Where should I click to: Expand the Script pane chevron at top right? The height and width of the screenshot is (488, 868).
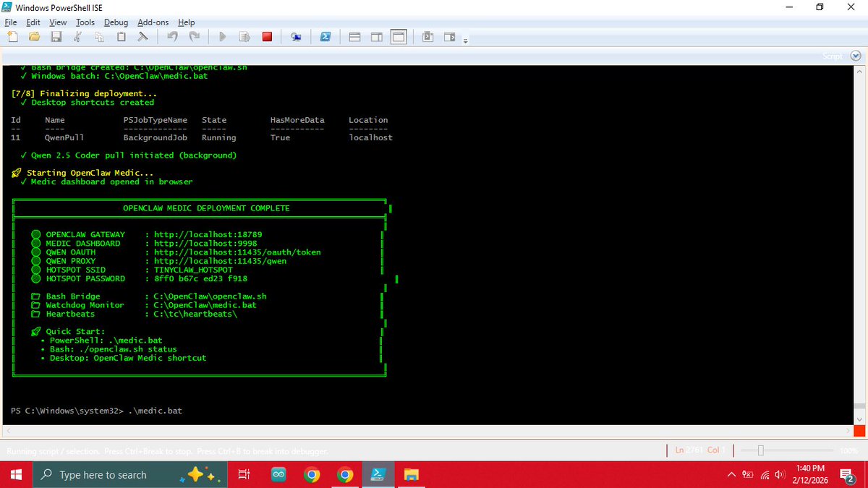pyautogui.click(x=856, y=55)
